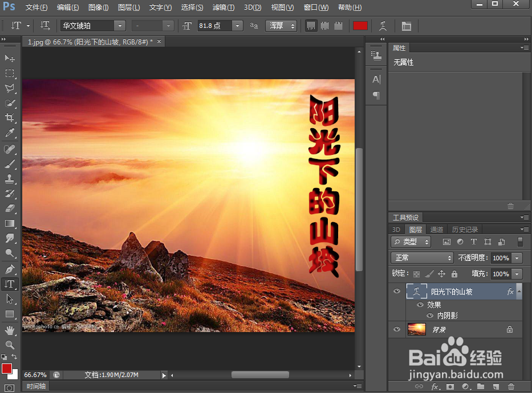
Task: Open the 华文琥珀 font family dropdown
Action: (119, 26)
